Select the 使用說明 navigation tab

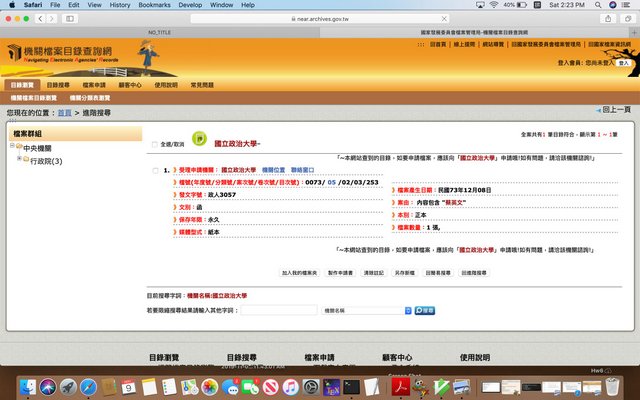point(166,85)
